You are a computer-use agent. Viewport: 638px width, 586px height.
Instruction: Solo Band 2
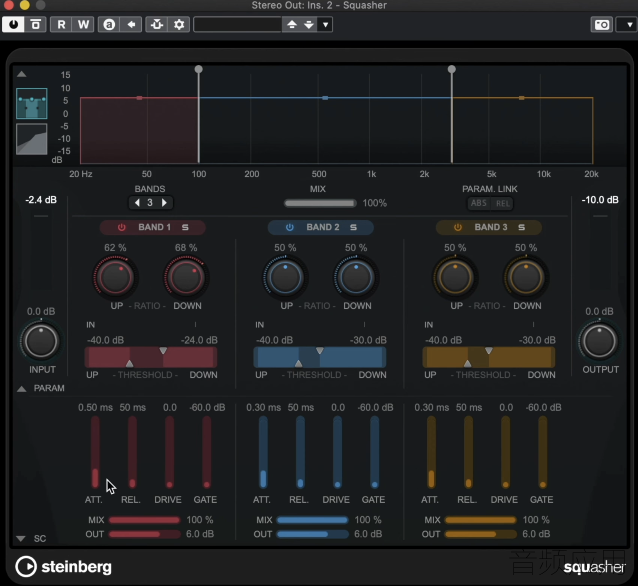354,227
